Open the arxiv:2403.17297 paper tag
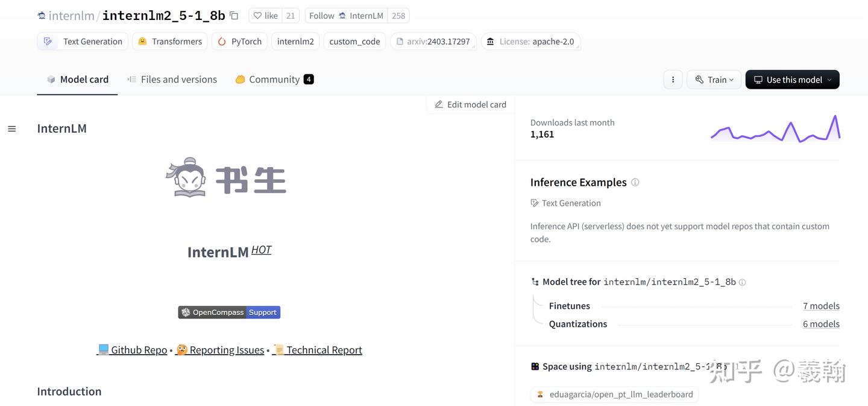 tap(433, 41)
